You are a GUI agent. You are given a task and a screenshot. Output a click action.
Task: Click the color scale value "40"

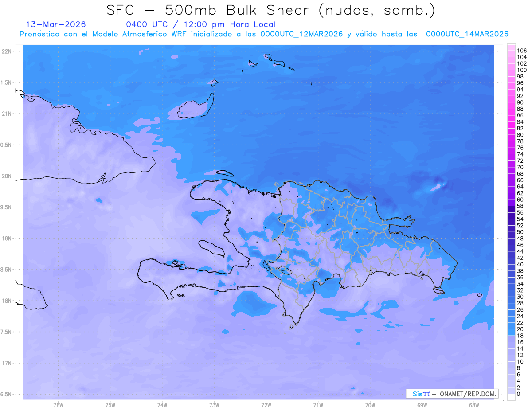point(520,264)
